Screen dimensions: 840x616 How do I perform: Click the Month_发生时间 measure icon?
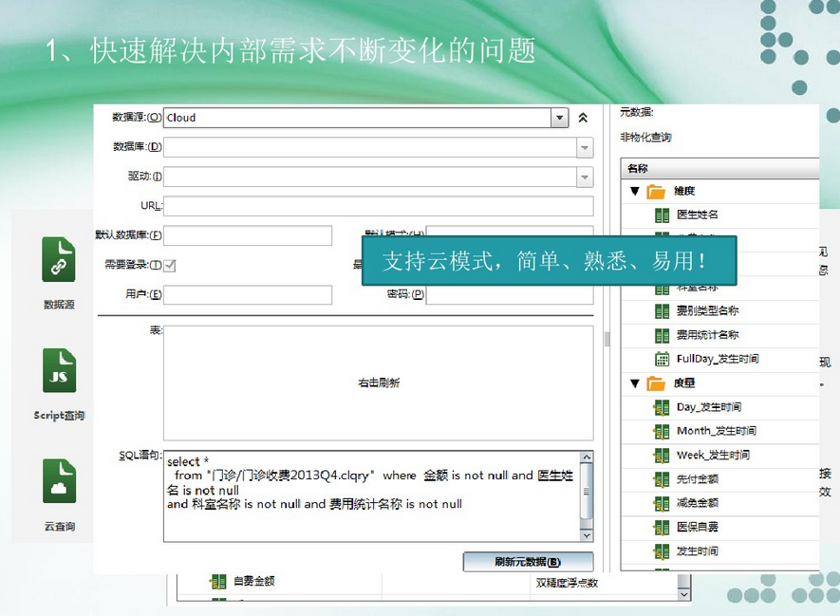662,431
